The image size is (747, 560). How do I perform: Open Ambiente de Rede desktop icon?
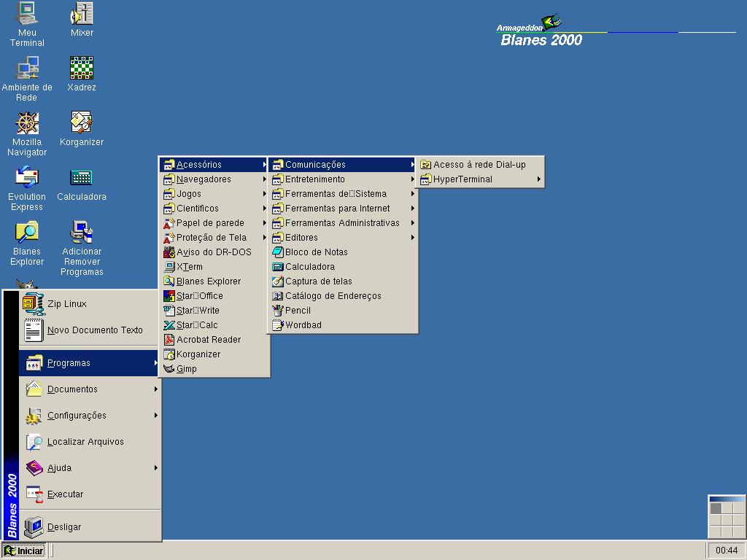coord(27,79)
